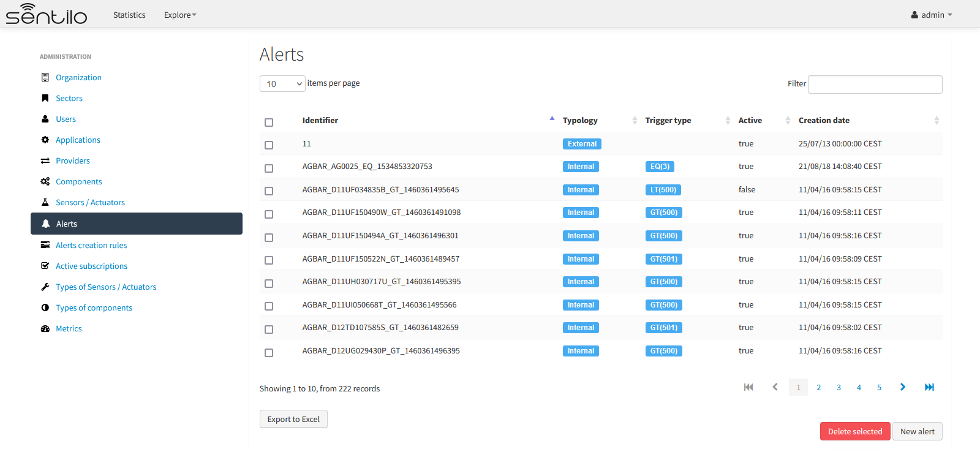Click the Users person icon
The width and height of the screenshot is (980, 460).
pyautogui.click(x=45, y=119)
